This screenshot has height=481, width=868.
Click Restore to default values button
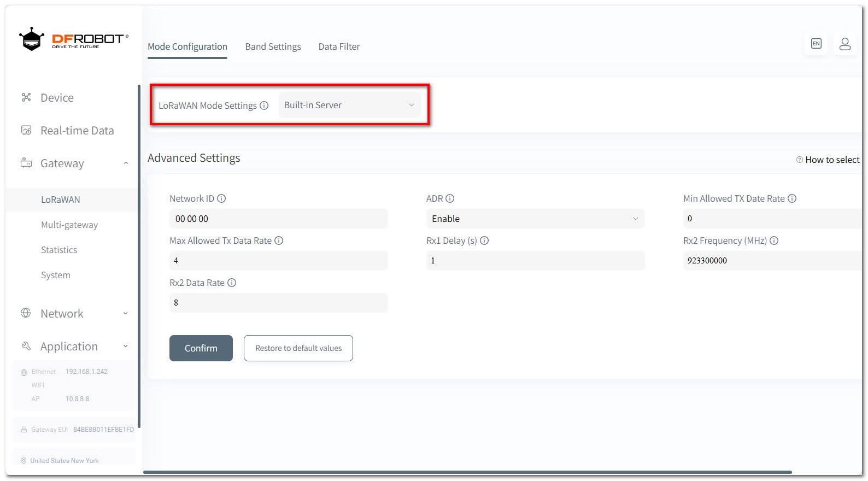pyautogui.click(x=298, y=348)
